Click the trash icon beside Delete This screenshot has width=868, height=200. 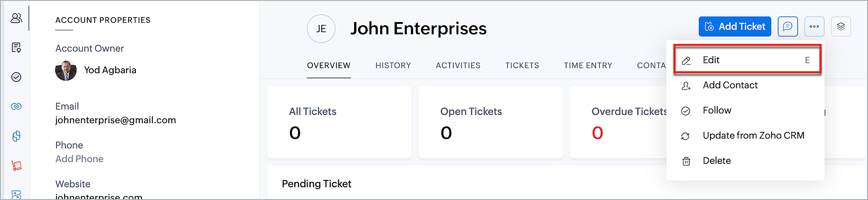(x=686, y=161)
